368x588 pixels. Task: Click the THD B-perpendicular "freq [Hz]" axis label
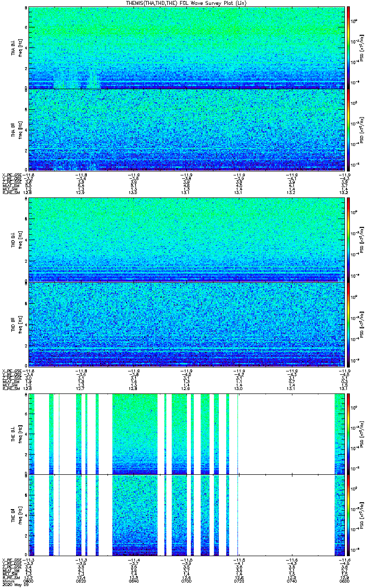(x=20, y=240)
